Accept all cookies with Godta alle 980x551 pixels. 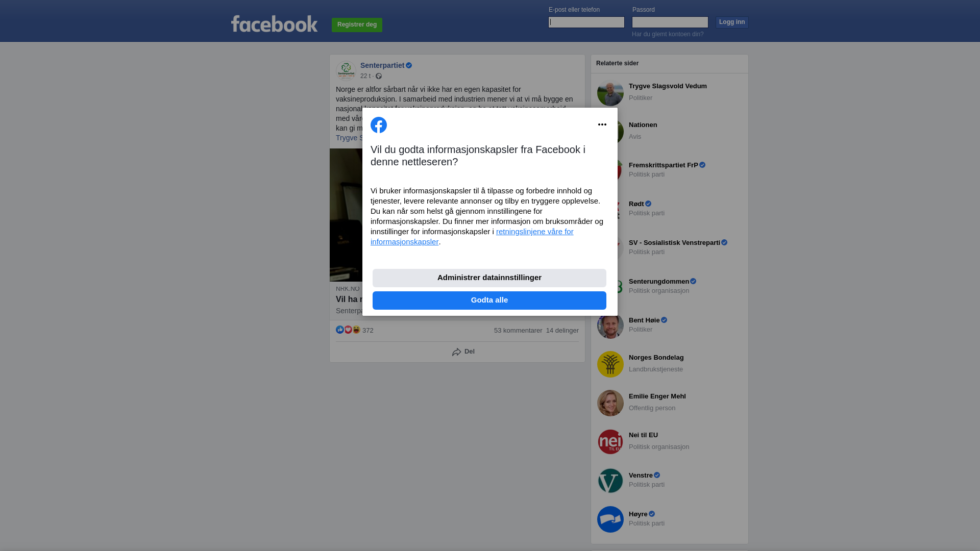(489, 300)
